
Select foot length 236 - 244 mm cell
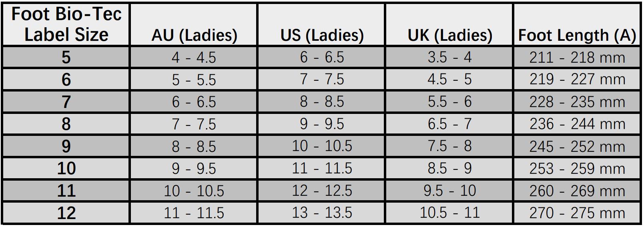pyautogui.click(x=577, y=124)
